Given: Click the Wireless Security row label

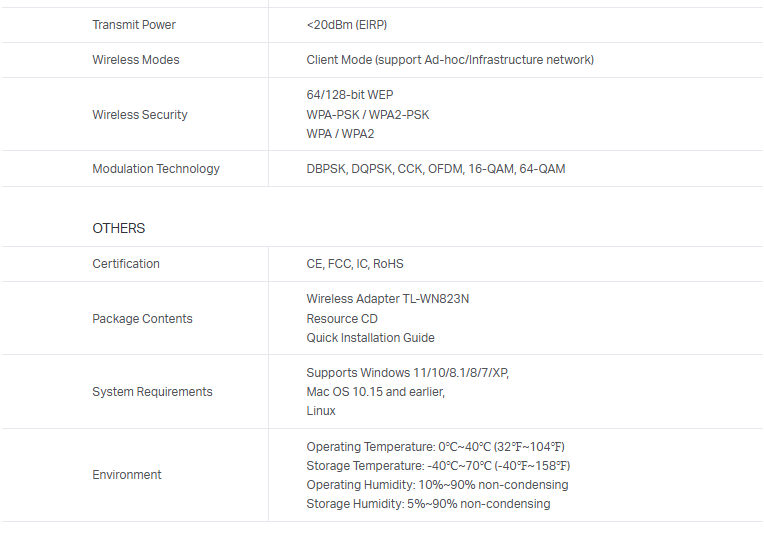Looking at the screenshot, I should point(140,115).
